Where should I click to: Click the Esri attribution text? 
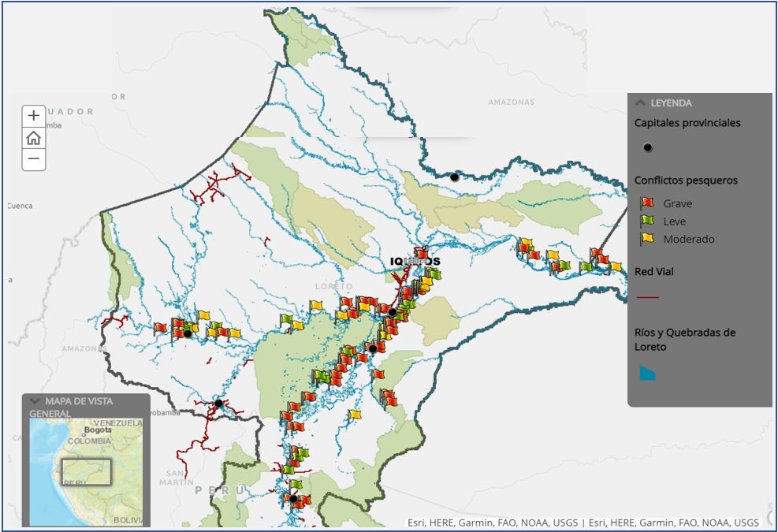click(x=583, y=523)
